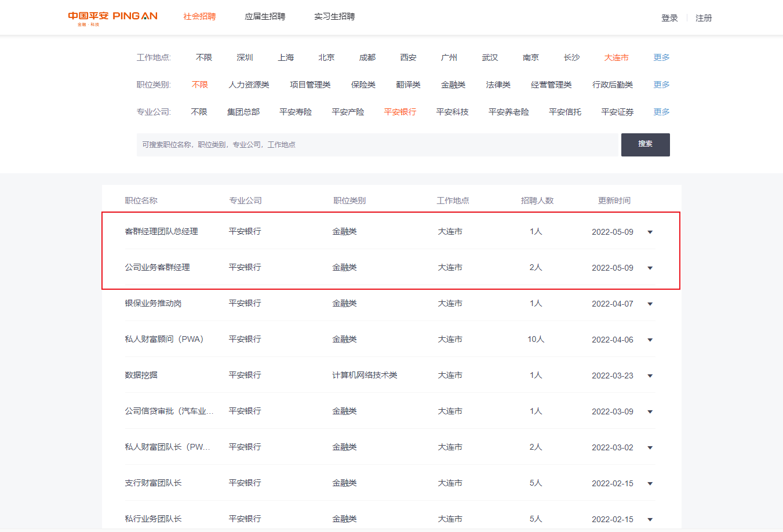Expand the 公司业务客群经理 row arrow
783x532 pixels.
click(x=650, y=268)
